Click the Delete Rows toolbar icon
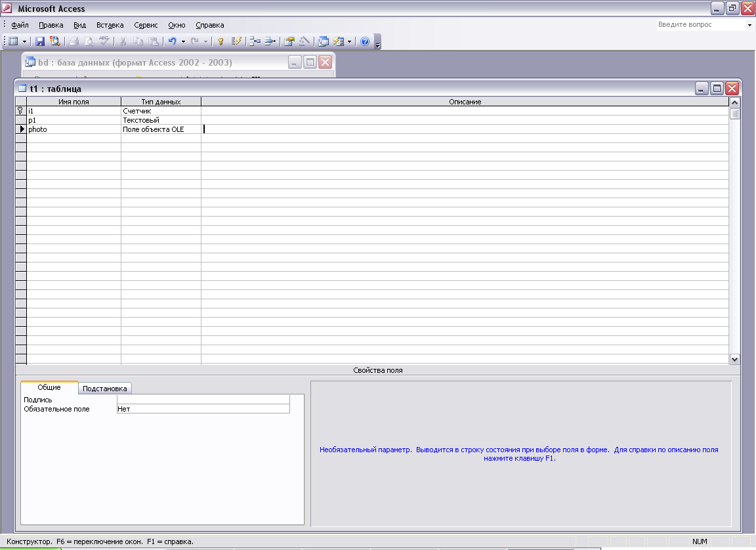The height and width of the screenshot is (550, 756). (270, 41)
